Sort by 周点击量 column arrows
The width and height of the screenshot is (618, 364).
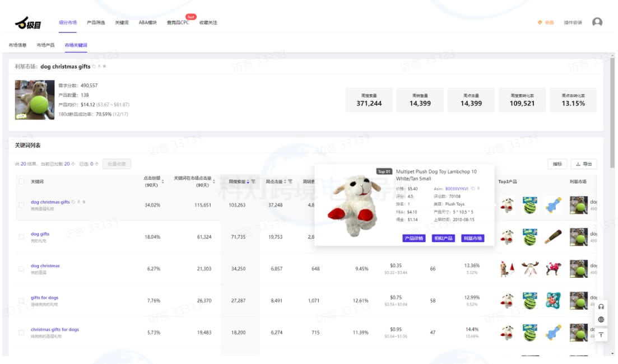[285, 181]
